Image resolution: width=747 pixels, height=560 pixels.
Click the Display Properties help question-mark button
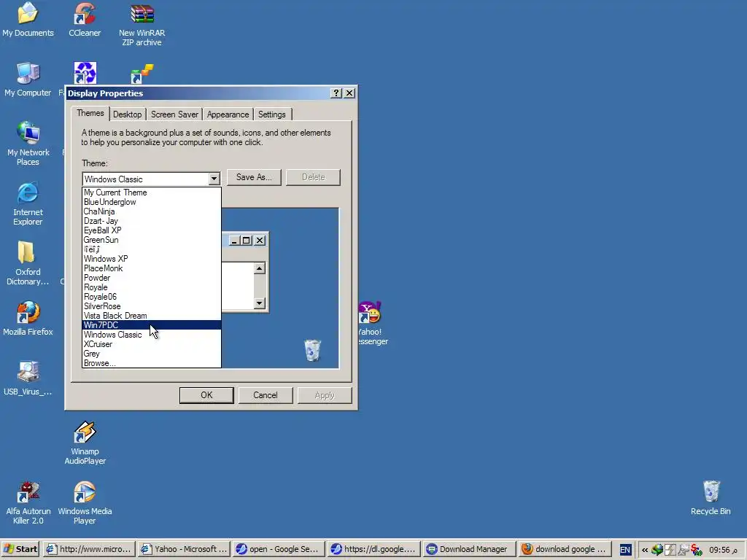point(336,93)
